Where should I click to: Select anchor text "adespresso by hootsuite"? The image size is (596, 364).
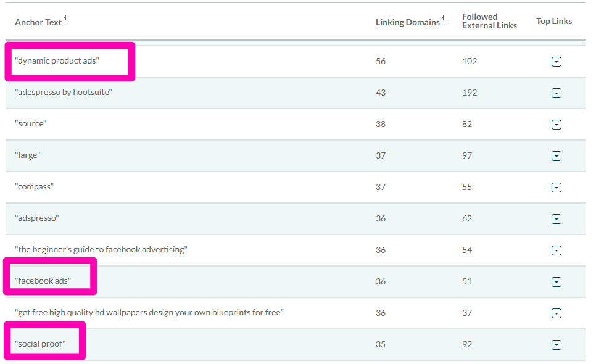(64, 93)
